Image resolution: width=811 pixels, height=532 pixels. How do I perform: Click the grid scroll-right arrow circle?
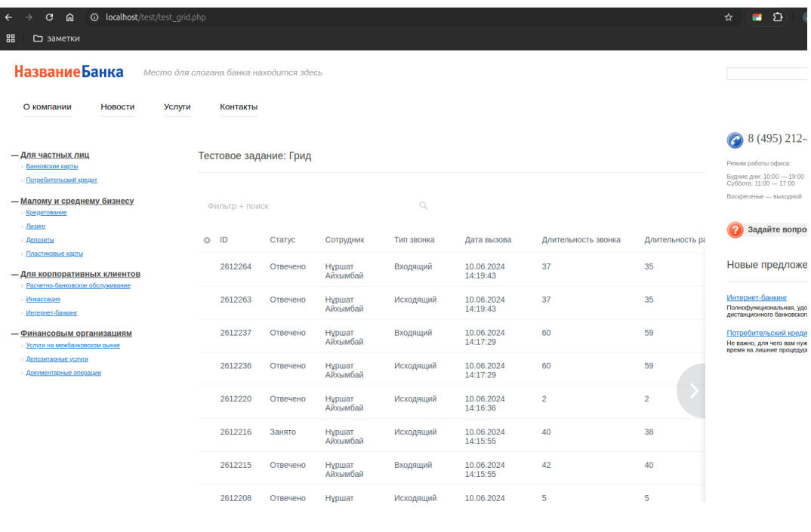tap(693, 391)
